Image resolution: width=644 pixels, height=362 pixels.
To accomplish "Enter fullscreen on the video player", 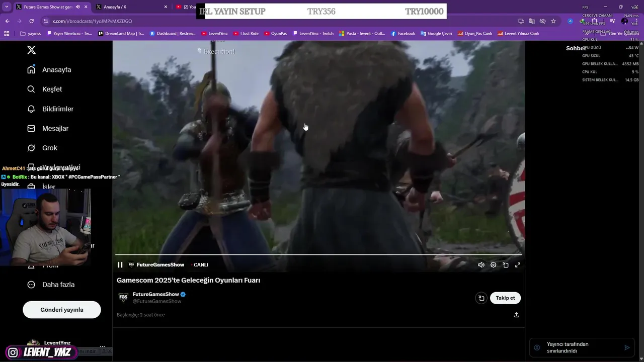I will [518, 265].
